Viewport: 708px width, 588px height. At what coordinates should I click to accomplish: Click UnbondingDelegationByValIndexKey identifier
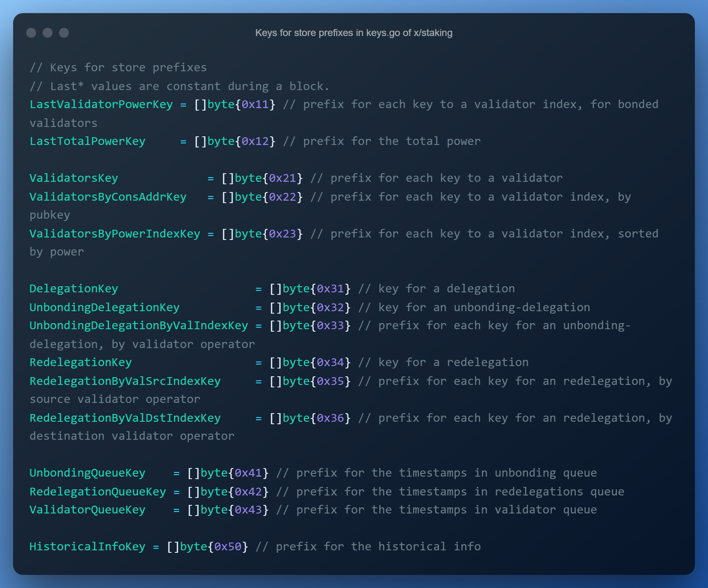click(x=138, y=326)
